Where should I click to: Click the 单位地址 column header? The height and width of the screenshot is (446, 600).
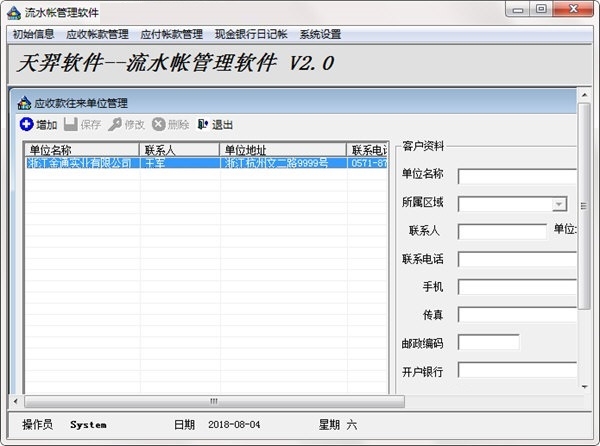pyautogui.click(x=283, y=150)
